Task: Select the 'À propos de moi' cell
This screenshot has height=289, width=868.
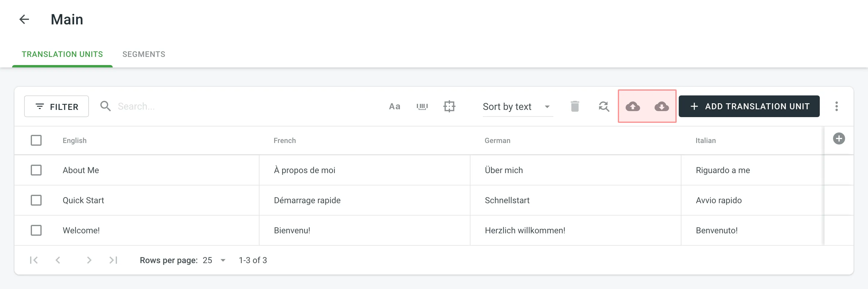Action: pos(365,170)
